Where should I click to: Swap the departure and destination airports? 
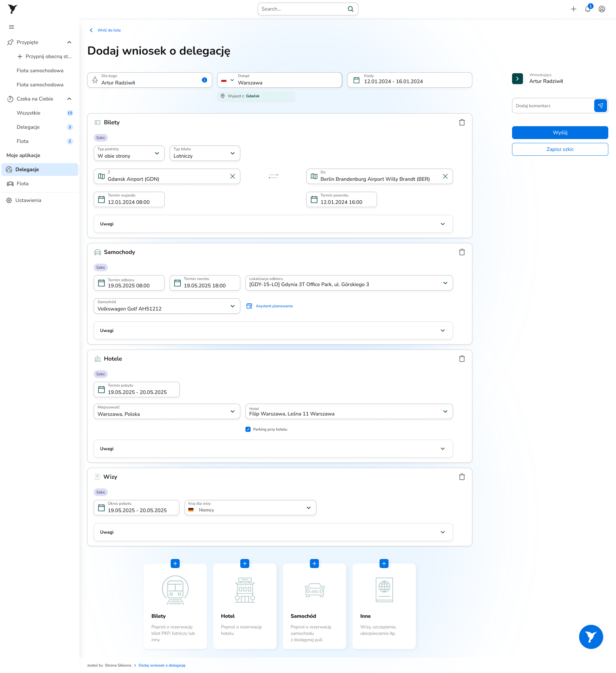[x=273, y=176]
